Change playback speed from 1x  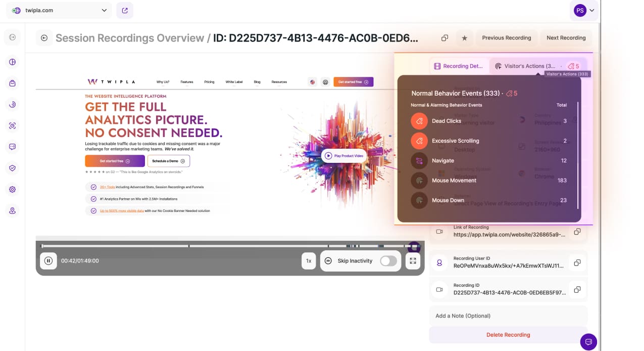(x=309, y=261)
